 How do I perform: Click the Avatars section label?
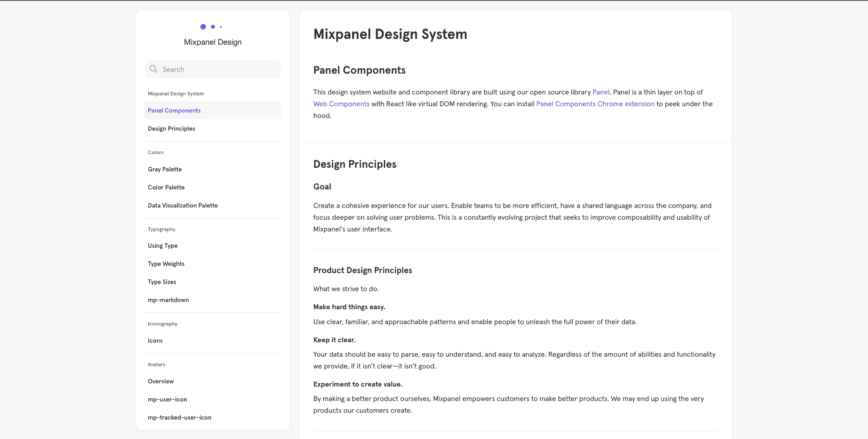tap(156, 364)
